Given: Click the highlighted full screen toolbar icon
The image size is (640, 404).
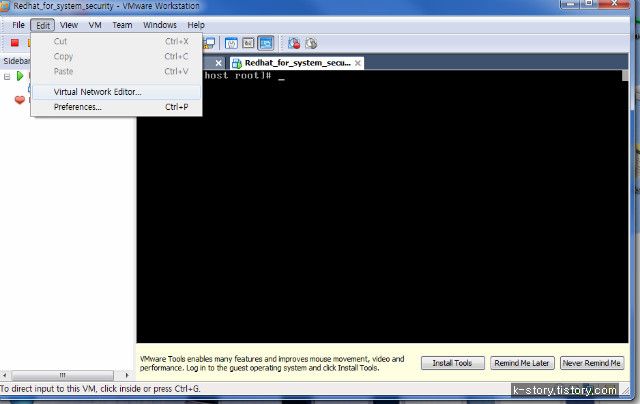Looking at the screenshot, I should click(266, 43).
